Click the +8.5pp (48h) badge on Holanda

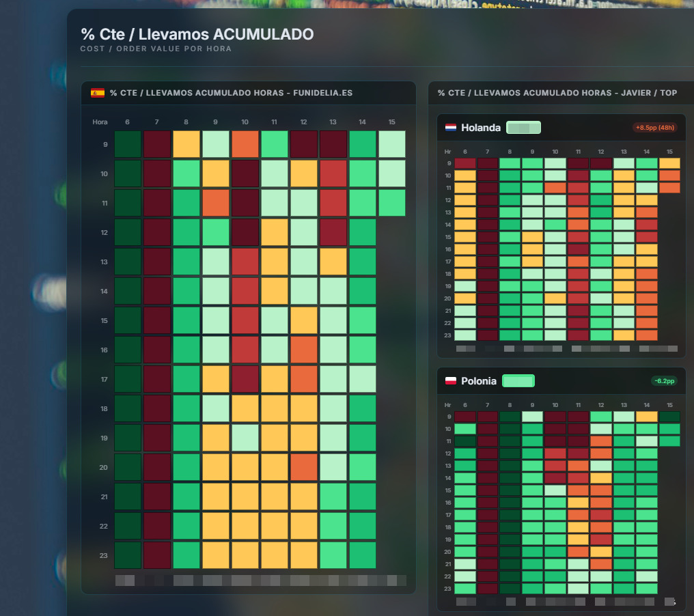point(654,128)
